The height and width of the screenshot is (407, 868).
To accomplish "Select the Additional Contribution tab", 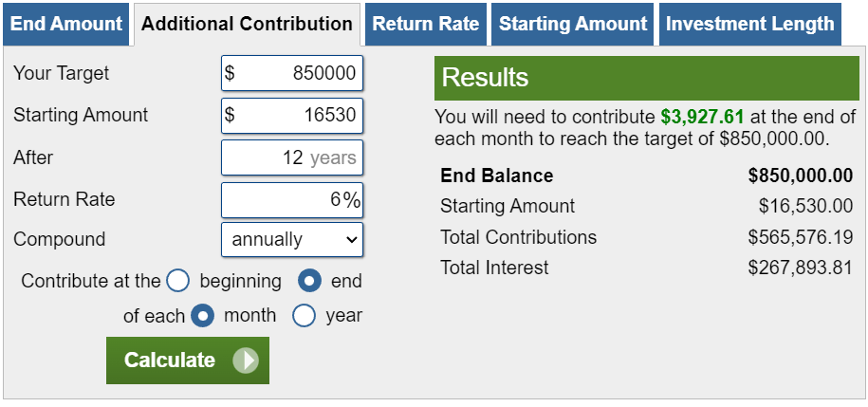I will click(247, 25).
